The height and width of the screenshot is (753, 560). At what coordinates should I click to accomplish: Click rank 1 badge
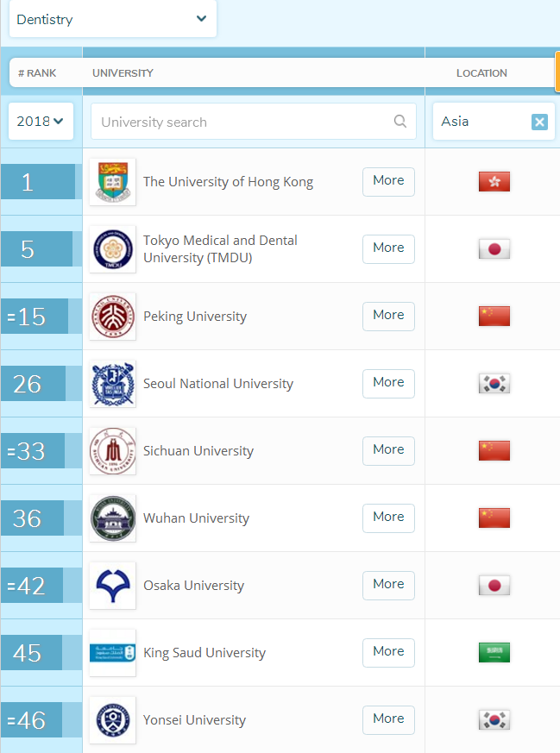coord(38,181)
